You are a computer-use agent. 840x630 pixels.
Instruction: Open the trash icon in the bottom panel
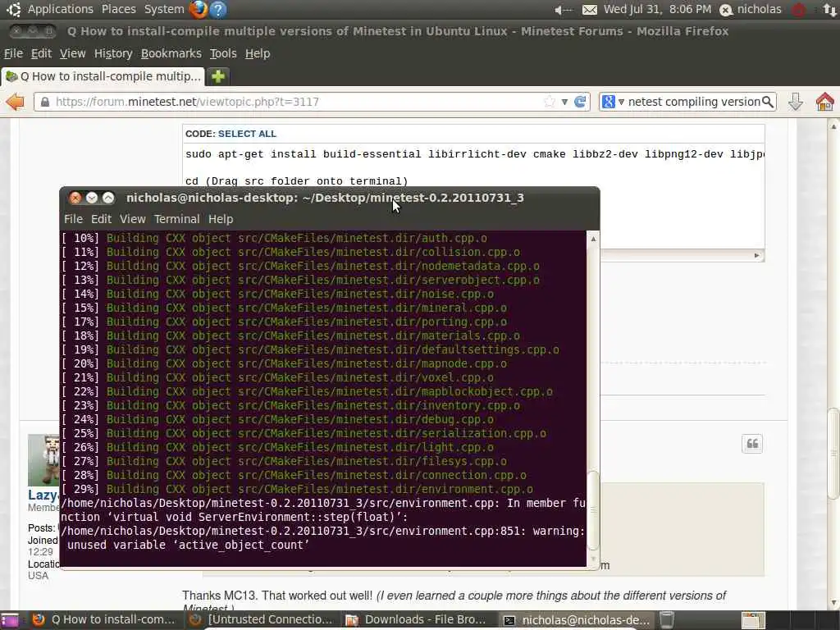(x=666, y=620)
